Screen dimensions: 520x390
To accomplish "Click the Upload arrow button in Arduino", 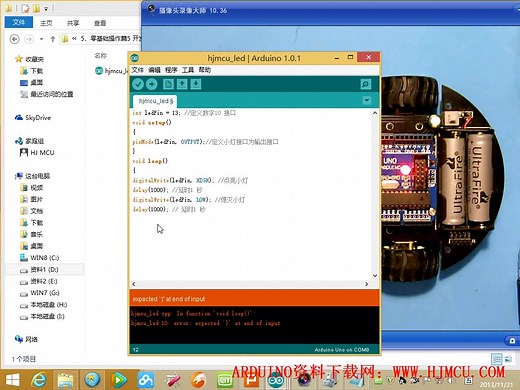I will click(x=152, y=84).
